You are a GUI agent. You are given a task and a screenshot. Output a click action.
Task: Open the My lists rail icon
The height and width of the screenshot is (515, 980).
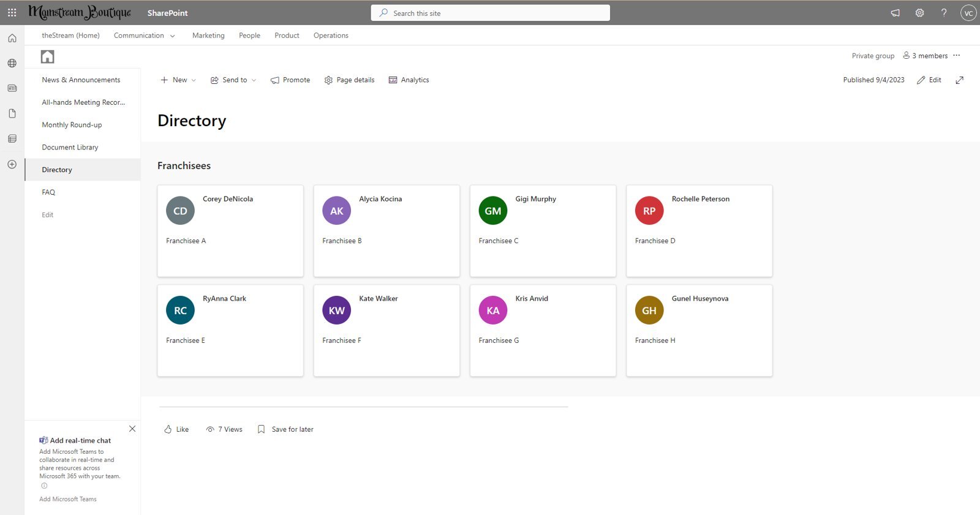point(12,139)
